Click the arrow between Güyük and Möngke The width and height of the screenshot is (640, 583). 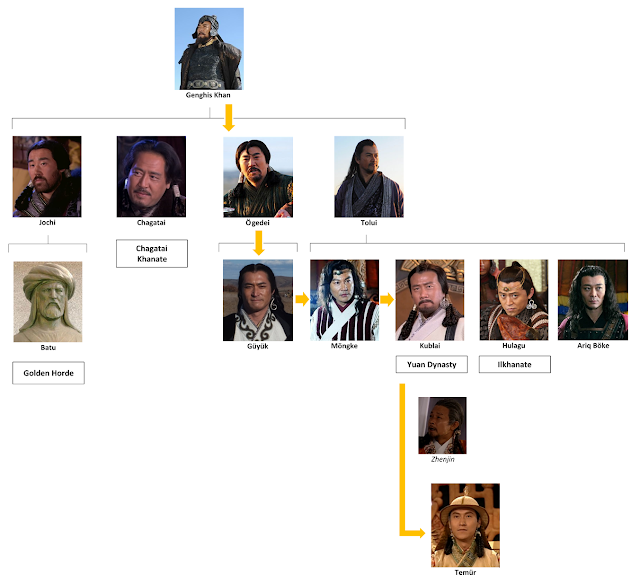[x=302, y=299]
